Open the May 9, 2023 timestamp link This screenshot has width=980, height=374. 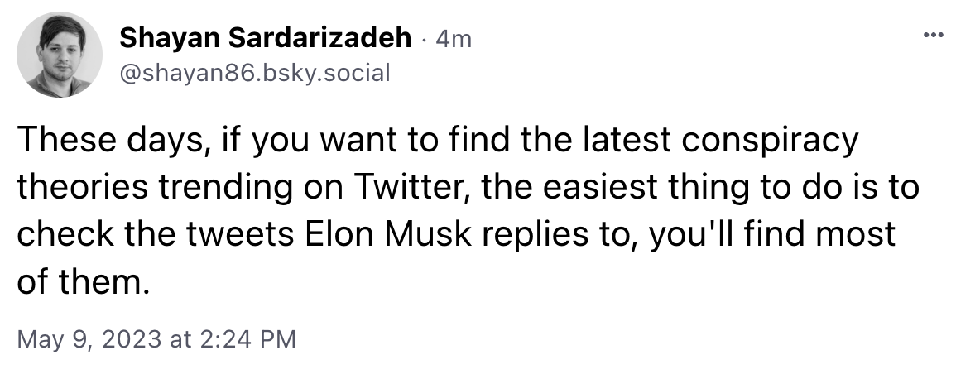(x=156, y=339)
